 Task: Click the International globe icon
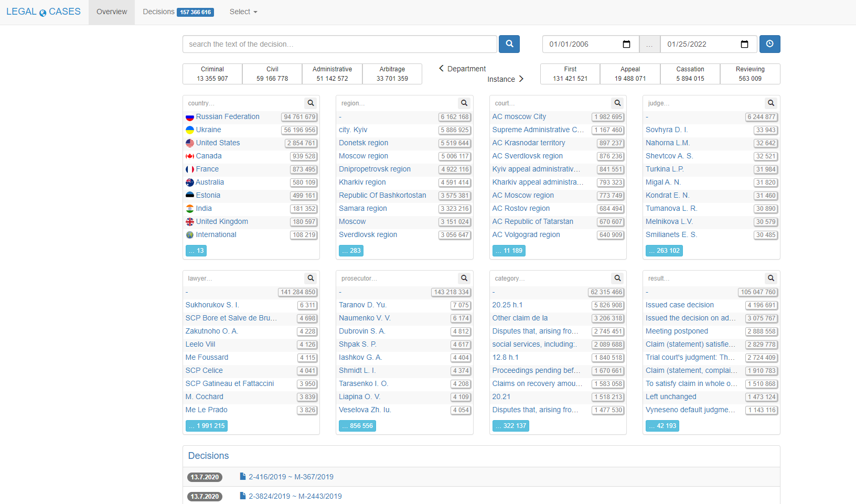(190, 235)
